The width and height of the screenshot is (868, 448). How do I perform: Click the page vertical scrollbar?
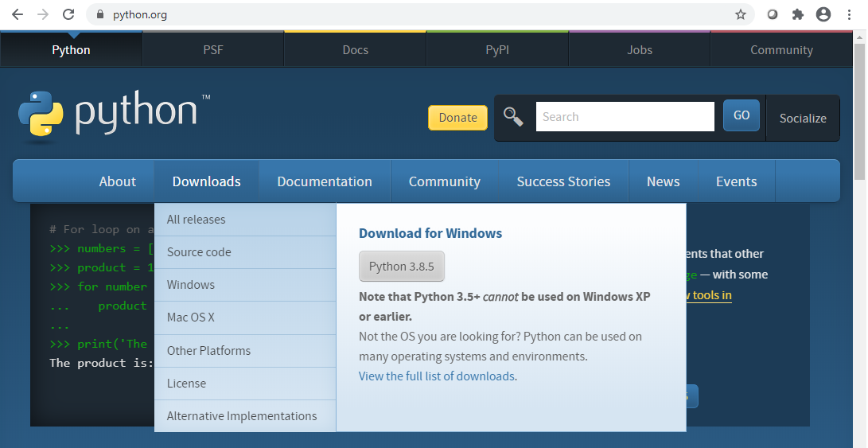pos(859,111)
